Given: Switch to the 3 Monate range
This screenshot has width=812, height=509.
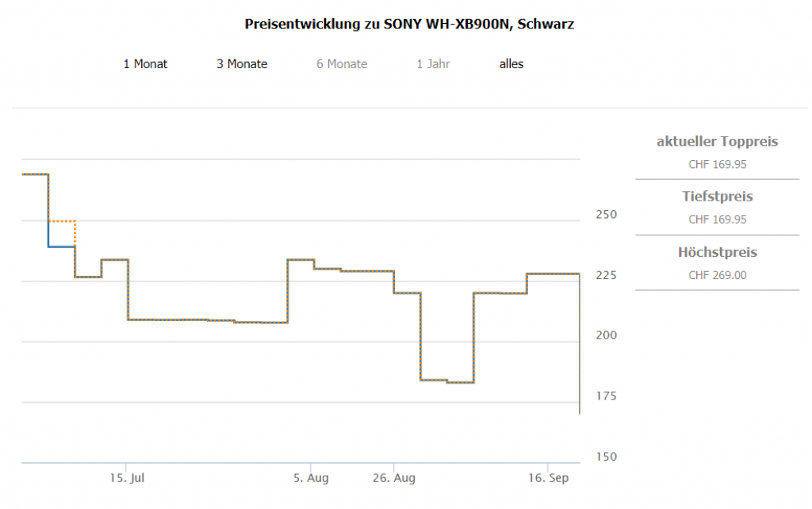Looking at the screenshot, I should [x=242, y=64].
